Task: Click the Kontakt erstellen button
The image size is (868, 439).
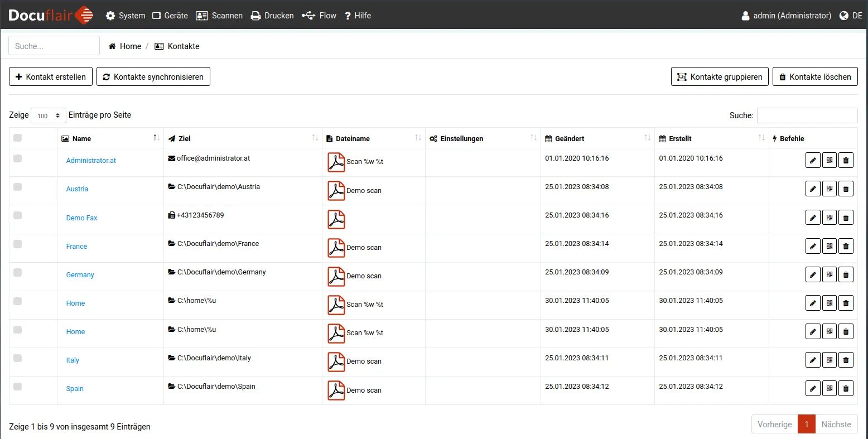Action: (51, 77)
